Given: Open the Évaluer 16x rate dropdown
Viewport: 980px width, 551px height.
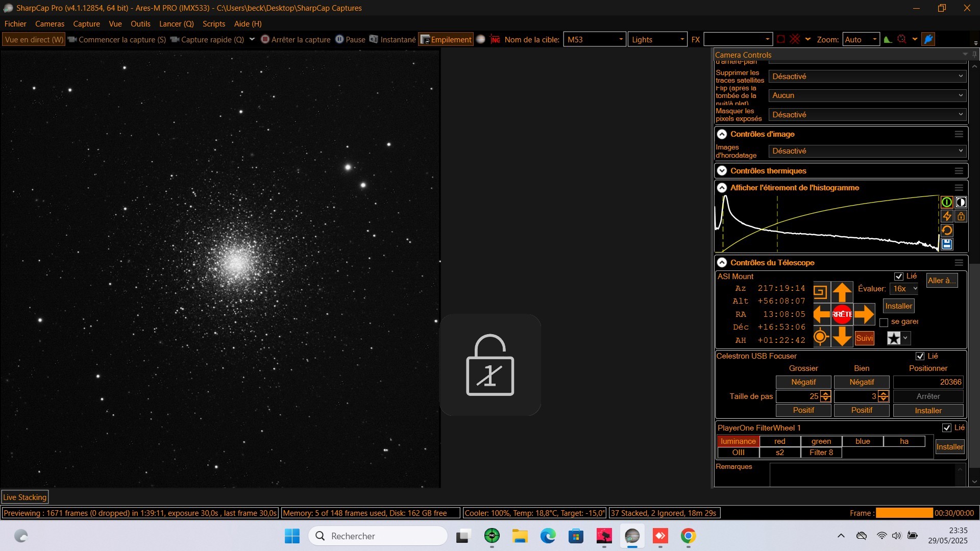Looking at the screenshot, I should pyautogui.click(x=904, y=289).
